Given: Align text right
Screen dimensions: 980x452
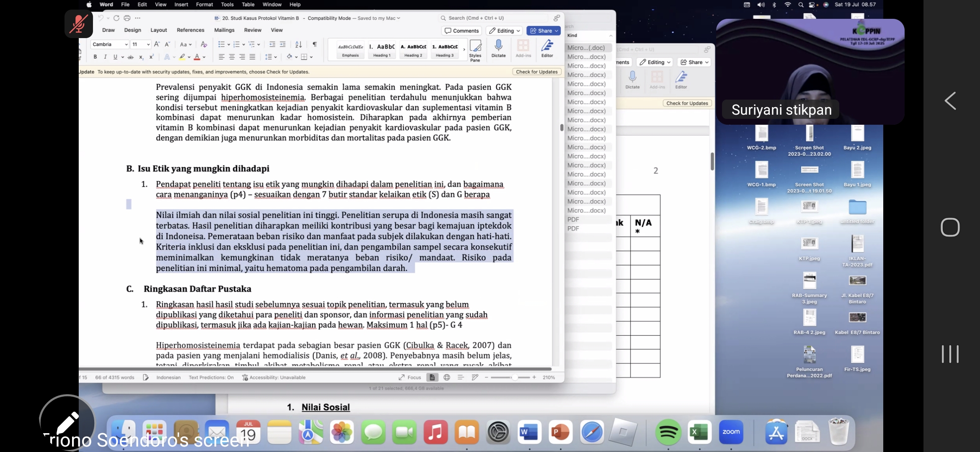Looking at the screenshot, I should [242, 57].
